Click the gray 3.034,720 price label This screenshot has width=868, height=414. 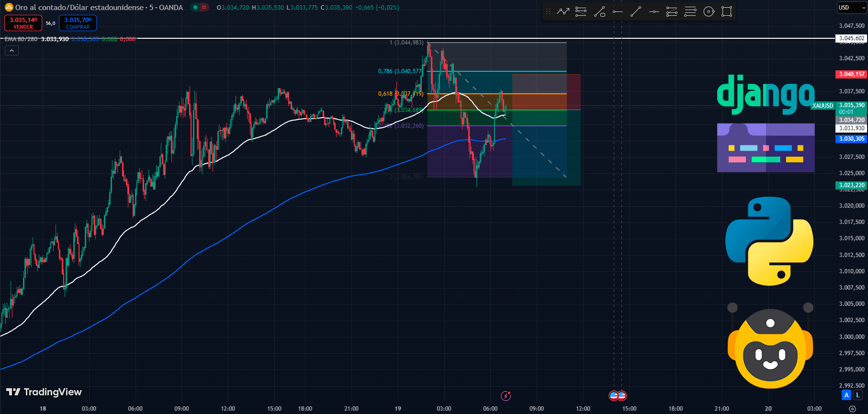[x=852, y=120]
